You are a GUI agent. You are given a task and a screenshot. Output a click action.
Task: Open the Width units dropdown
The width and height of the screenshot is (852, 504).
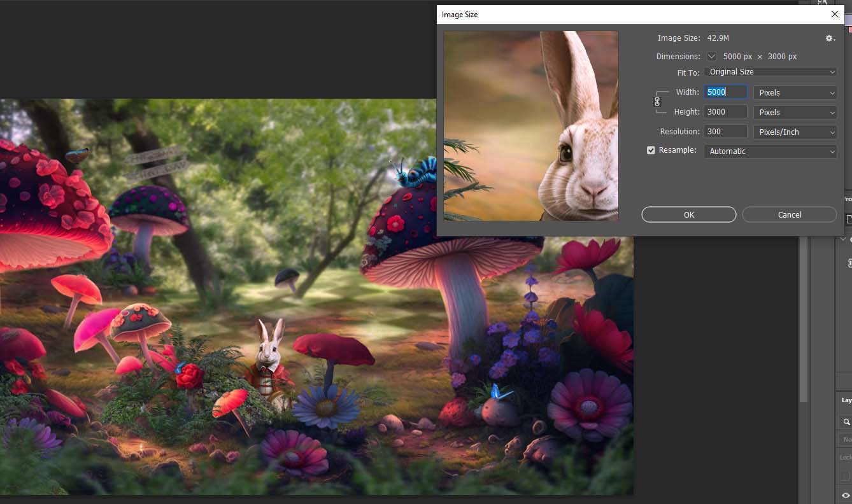[795, 93]
